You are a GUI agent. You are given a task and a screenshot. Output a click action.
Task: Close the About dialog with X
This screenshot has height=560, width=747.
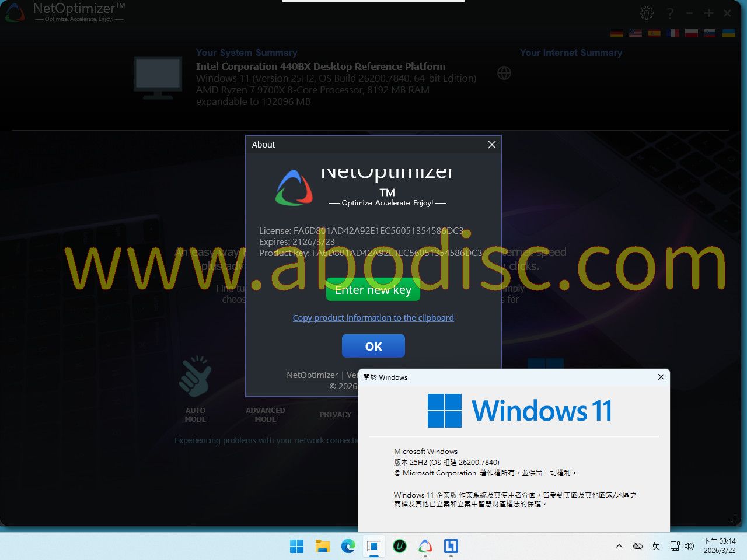[492, 145]
